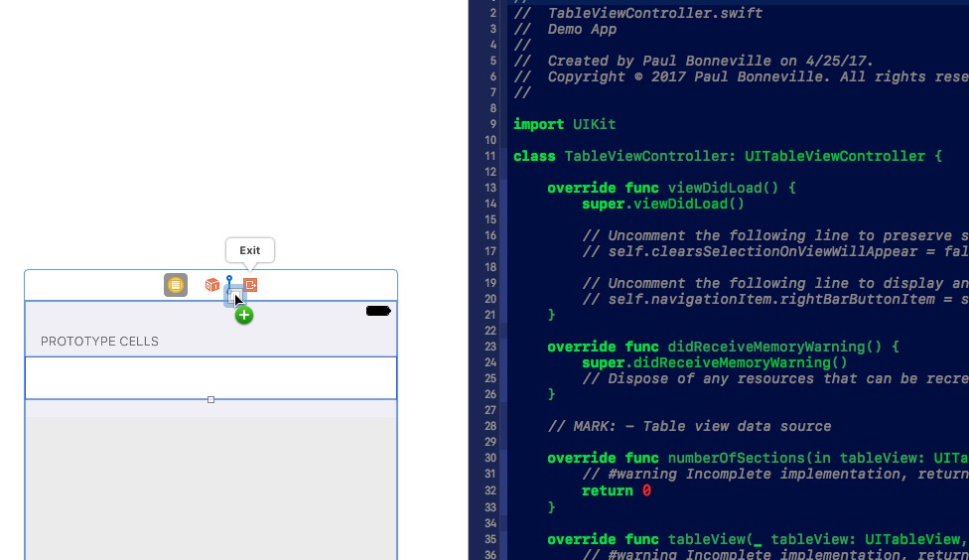Click line number 11 in the gutter
969x560 pixels.
491,157
